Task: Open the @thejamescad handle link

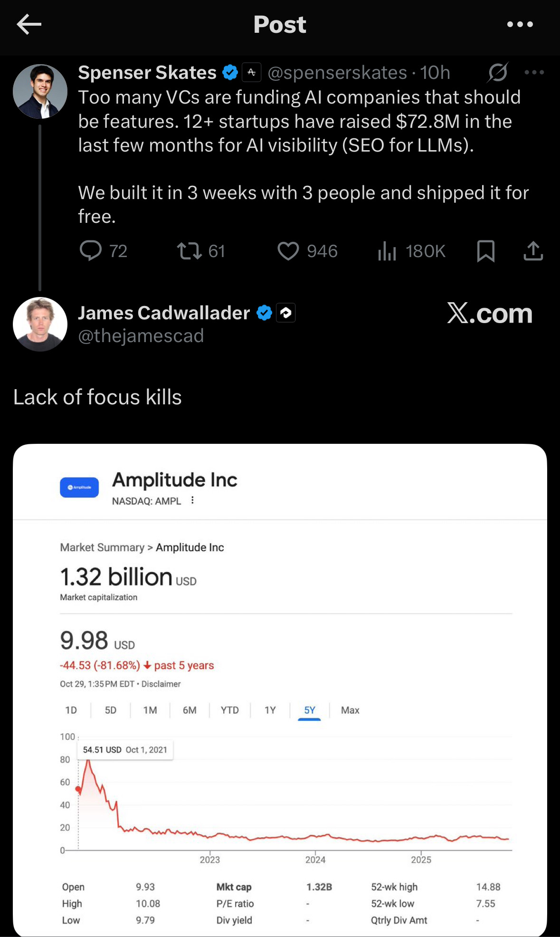Action: point(141,336)
